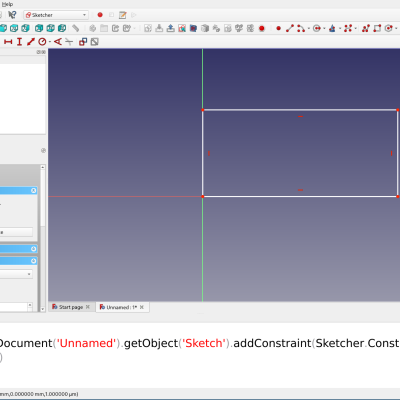Switch to the Start page tab

[71, 307]
